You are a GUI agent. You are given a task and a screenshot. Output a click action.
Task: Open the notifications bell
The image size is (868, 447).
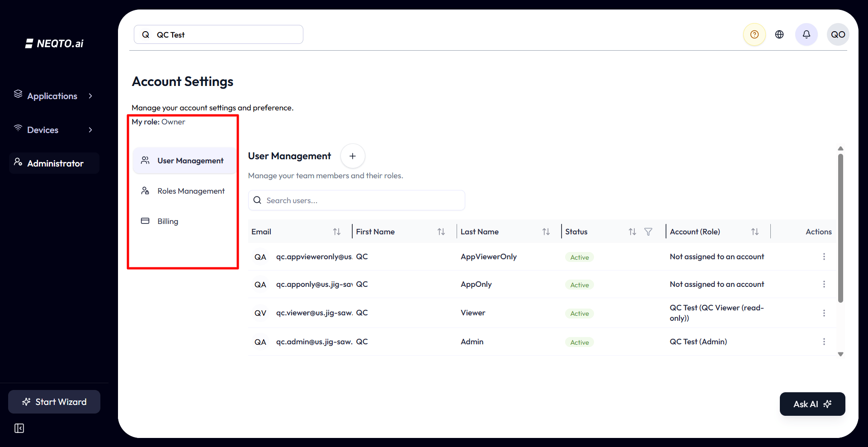[x=807, y=34]
